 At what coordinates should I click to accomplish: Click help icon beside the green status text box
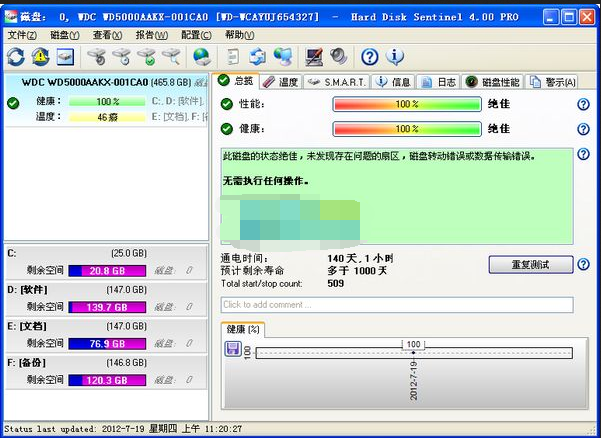point(583,154)
